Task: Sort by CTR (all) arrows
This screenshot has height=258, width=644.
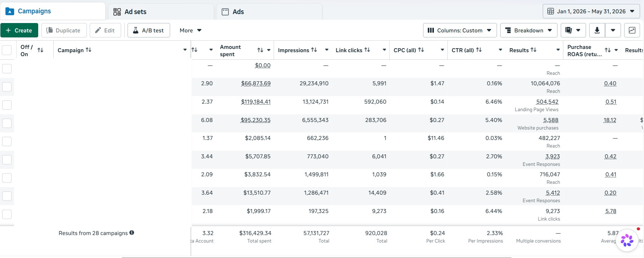Action: (x=479, y=50)
